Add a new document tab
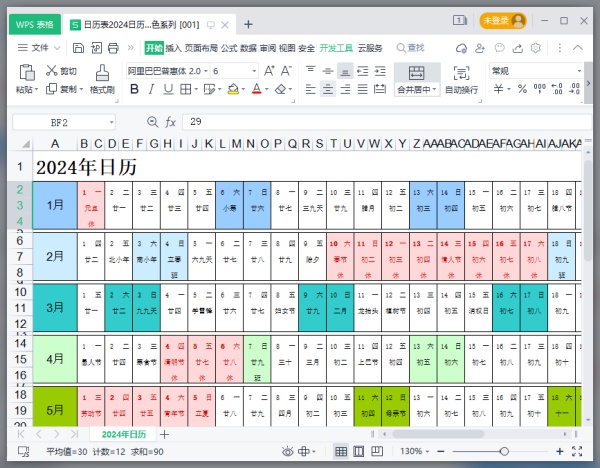The height and width of the screenshot is (468, 600). [x=248, y=24]
